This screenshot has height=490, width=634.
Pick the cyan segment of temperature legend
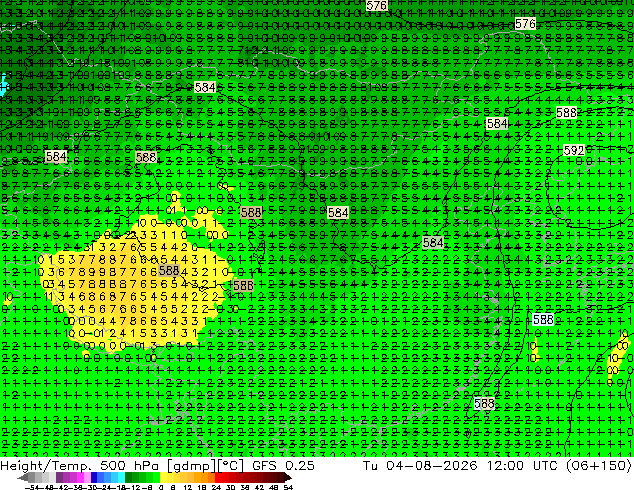pos(121,477)
